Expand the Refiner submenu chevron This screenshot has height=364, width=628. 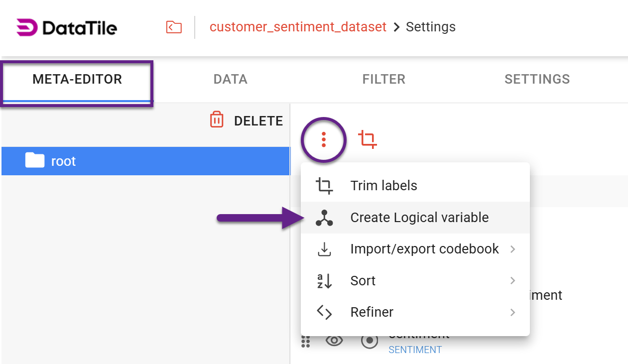[512, 312]
